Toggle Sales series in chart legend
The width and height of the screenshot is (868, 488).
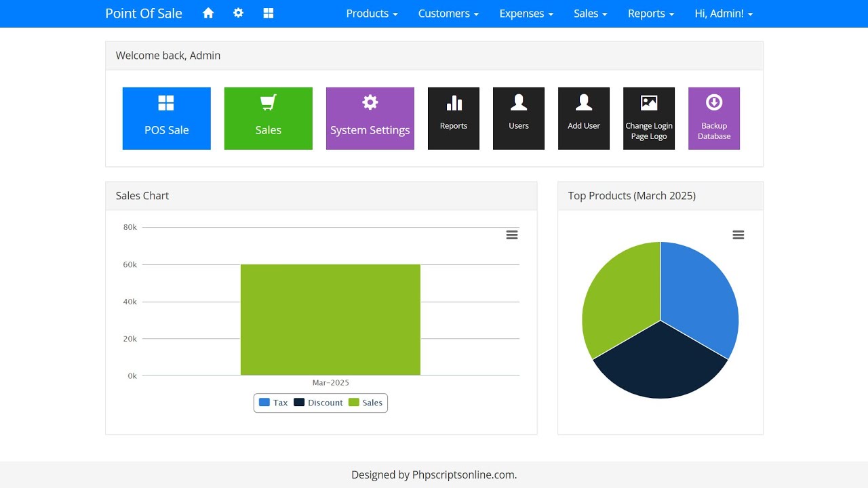(366, 403)
